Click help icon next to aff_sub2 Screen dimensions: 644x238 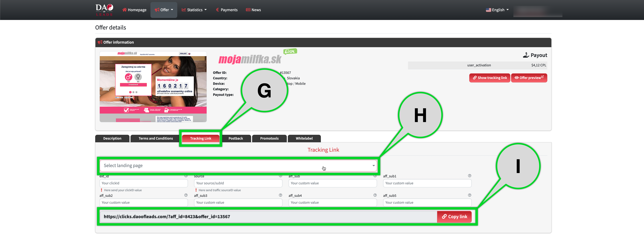click(186, 195)
